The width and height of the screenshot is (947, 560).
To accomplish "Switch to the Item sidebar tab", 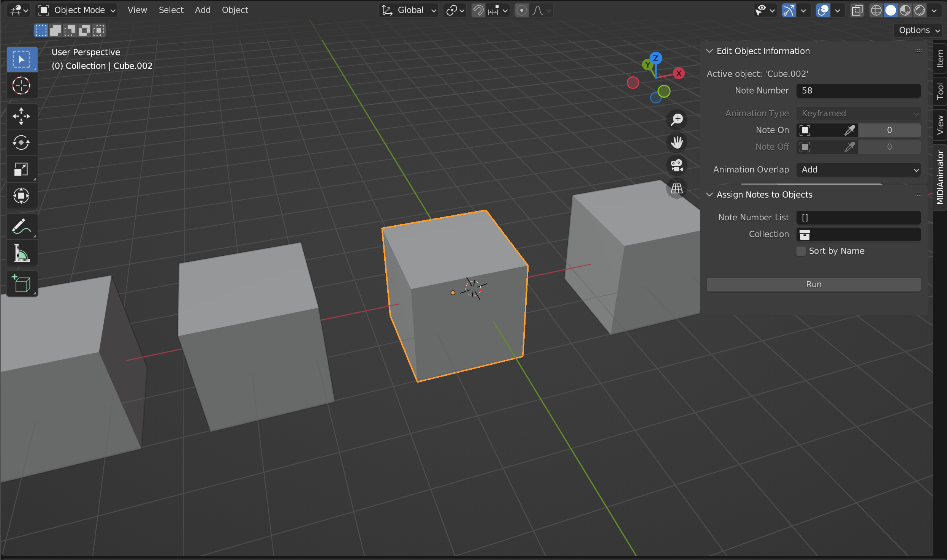I will pos(940,58).
